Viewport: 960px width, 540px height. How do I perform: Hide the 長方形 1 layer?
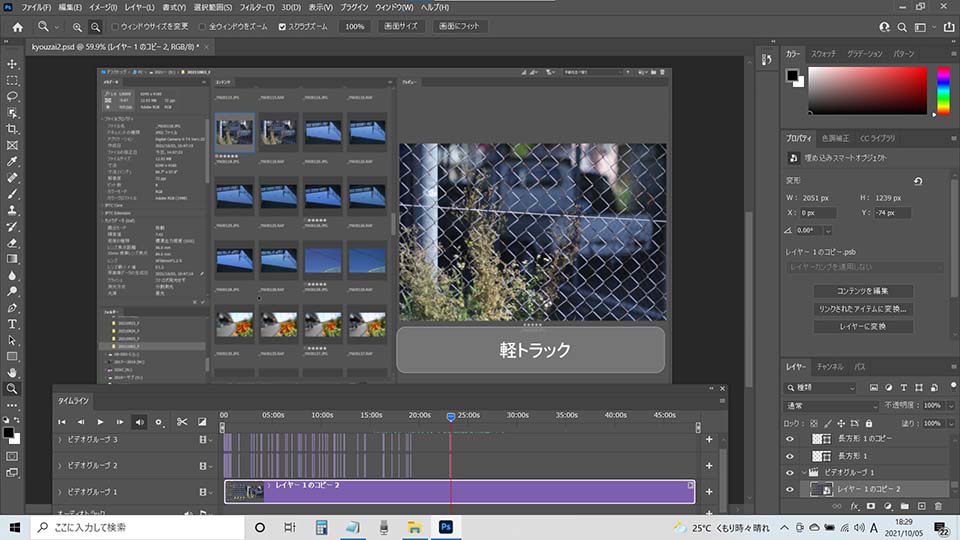(x=790, y=456)
